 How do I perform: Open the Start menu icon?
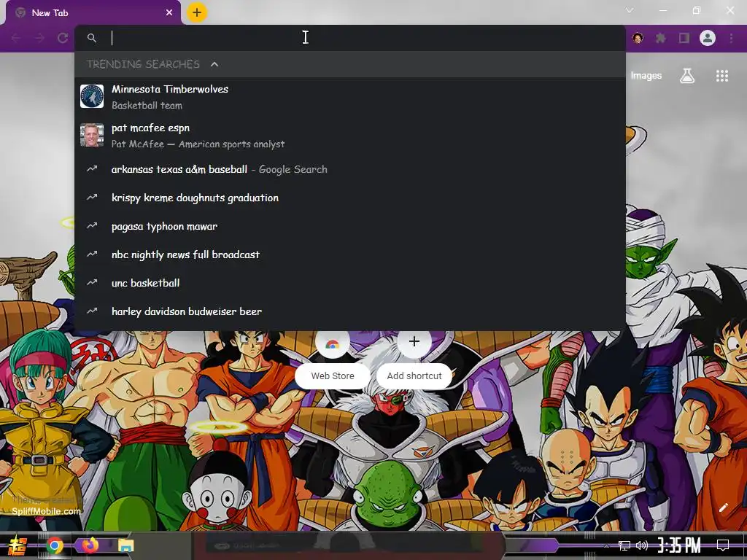(18, 545)
